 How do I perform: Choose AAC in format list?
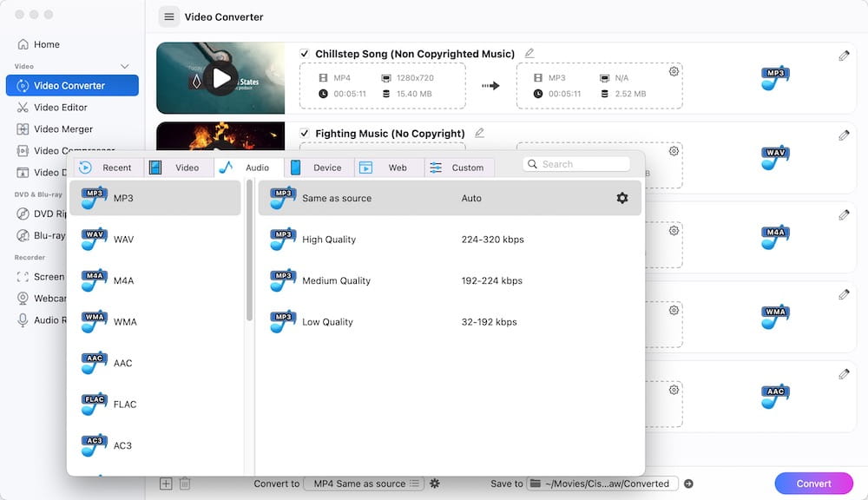[155, 363]
